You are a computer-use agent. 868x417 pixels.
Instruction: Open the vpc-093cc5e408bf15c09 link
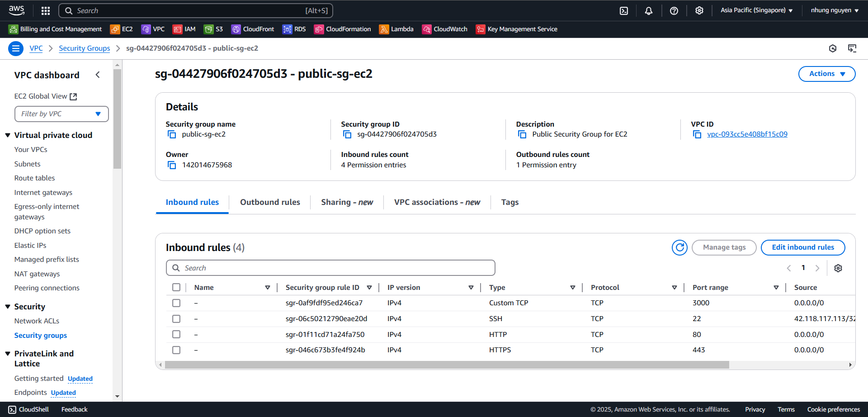click(x=747, y=134)
